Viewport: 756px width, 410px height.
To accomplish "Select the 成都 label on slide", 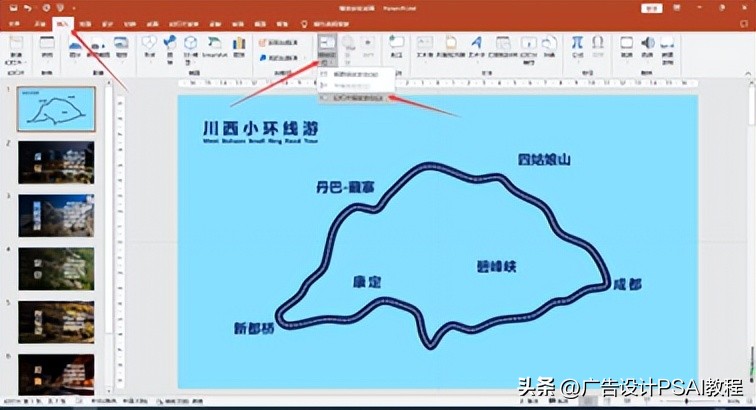I will [x=628, y=285].
